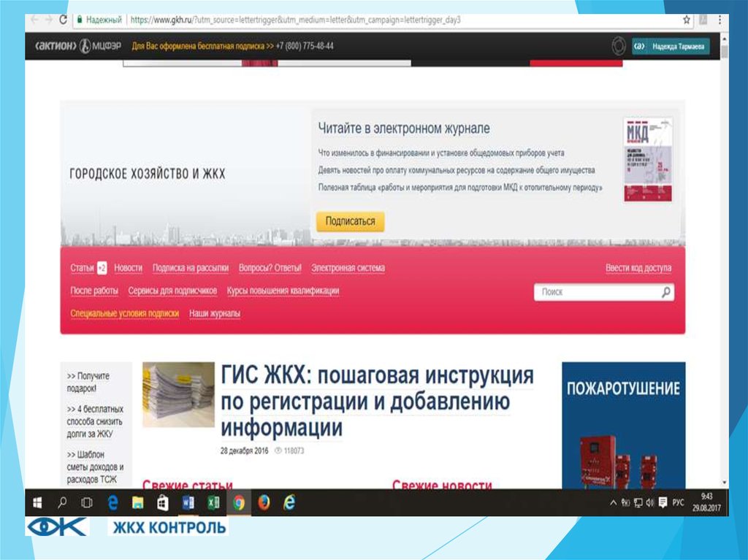Image resolution: width=748 pixels, height=560 pixels.
Task: Open the Статьи menu item
Action: [82, 268]
